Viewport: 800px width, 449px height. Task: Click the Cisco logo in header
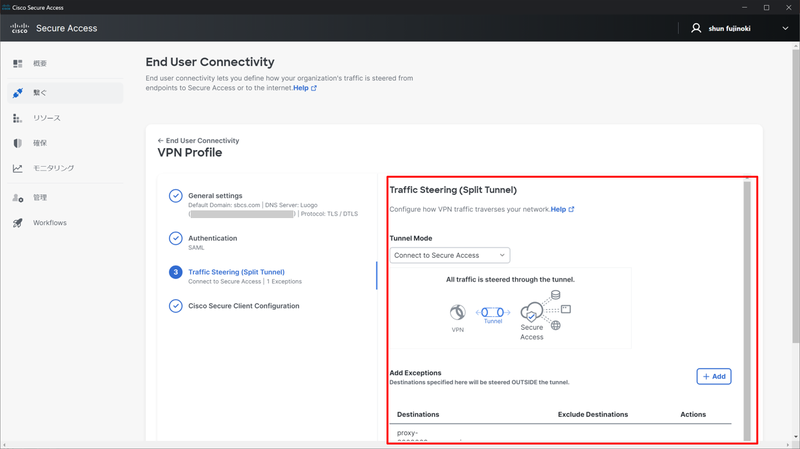(19, 28)
